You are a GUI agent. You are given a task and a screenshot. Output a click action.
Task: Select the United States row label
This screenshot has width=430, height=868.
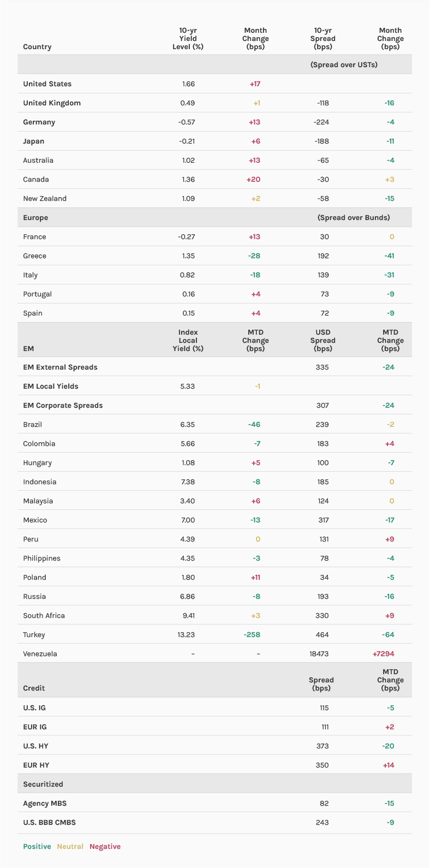(47, 84)
